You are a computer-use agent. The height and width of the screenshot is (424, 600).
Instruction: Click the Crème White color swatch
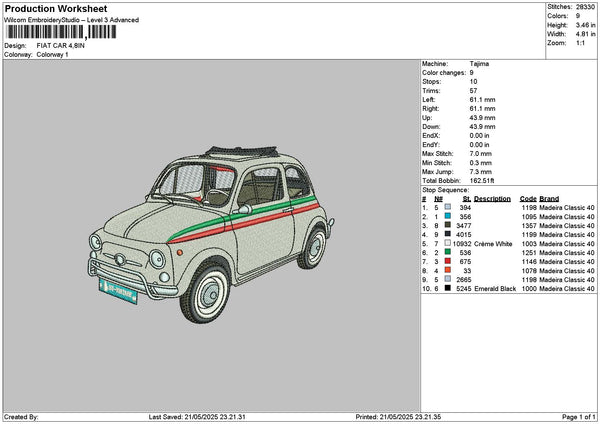point(447,243)
